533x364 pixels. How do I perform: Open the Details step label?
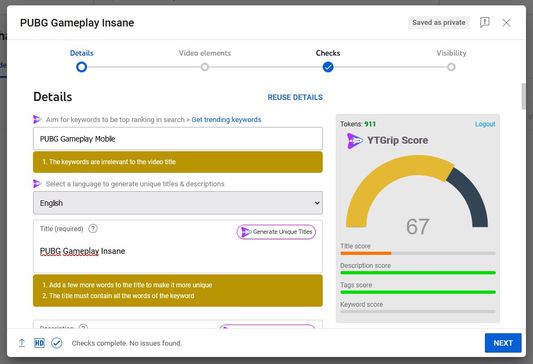pos(82,53)
